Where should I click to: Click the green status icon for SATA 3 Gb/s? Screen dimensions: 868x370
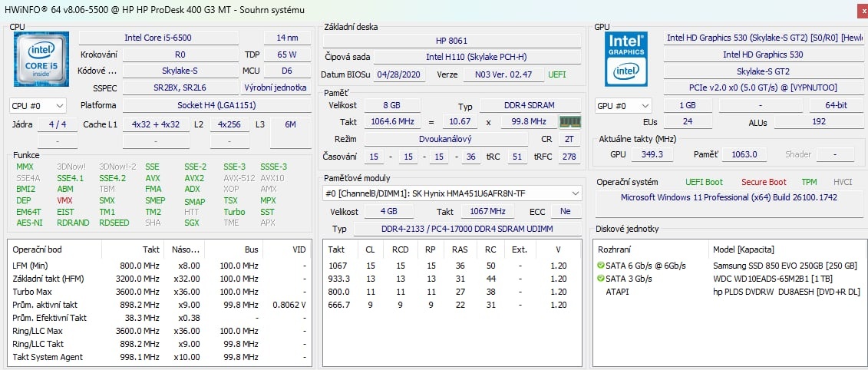coord(600,279)
